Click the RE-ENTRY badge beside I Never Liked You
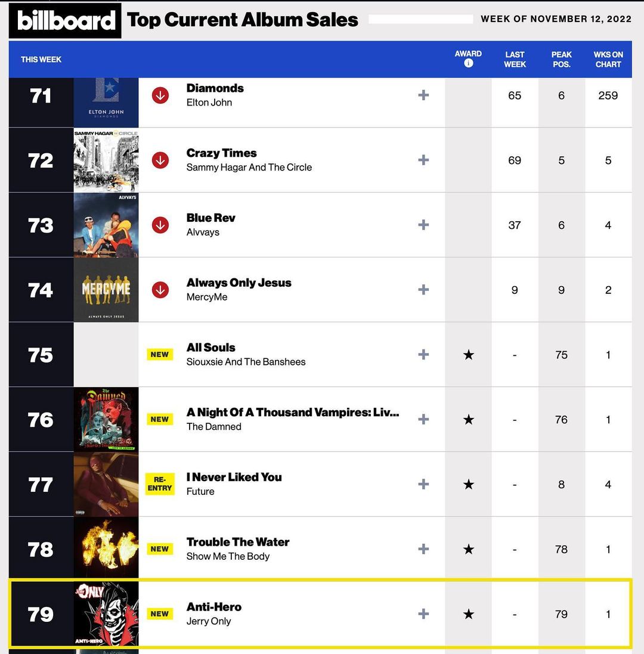The image size is (644, 654). (160, 483)
